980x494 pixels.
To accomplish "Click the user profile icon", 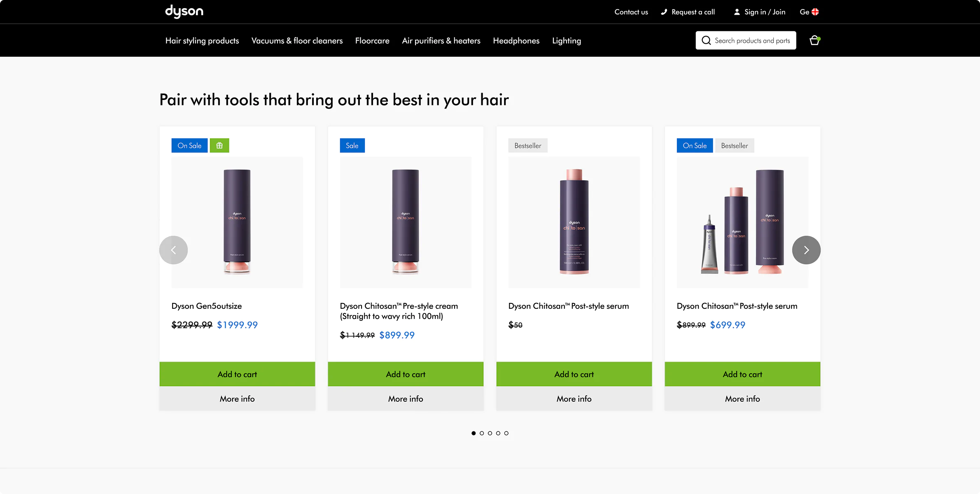I will (737, 12).
